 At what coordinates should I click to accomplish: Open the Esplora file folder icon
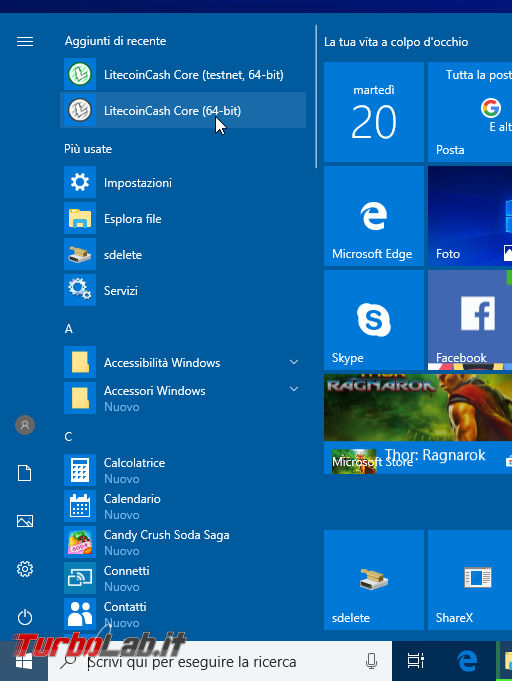pos(80,218)
